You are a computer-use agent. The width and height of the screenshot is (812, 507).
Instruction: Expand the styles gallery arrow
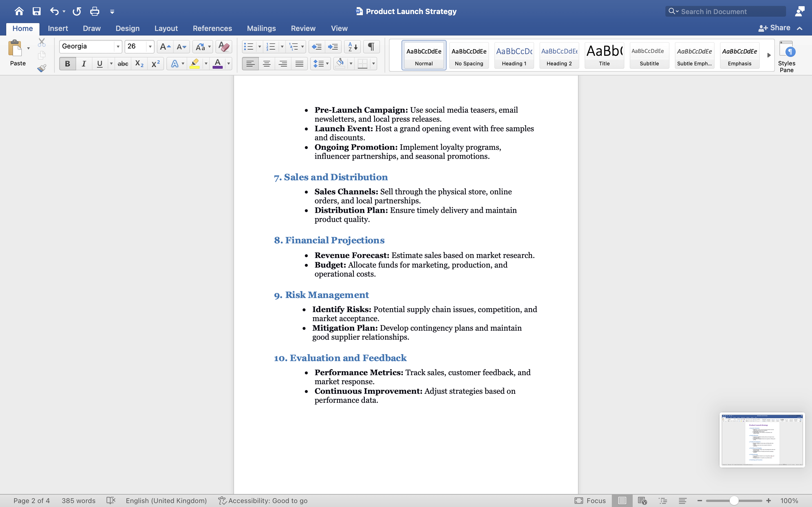click(x=769, y=55)
